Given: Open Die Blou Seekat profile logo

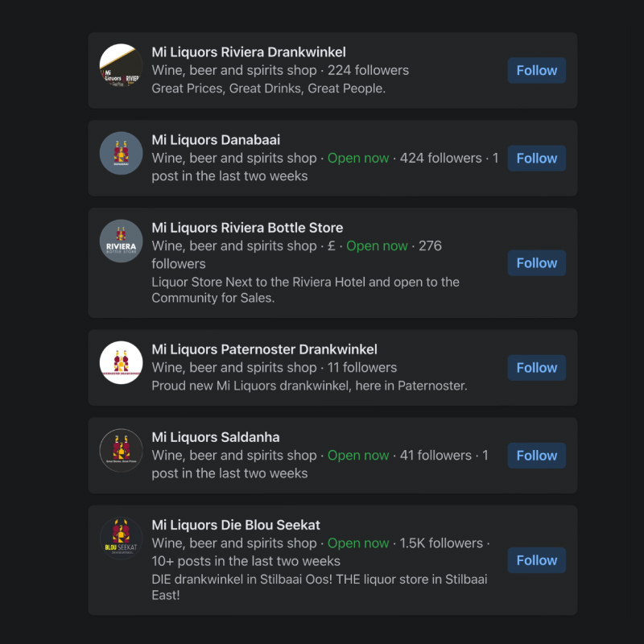Looking at the screenshot, I should click(x=121, y=539).
